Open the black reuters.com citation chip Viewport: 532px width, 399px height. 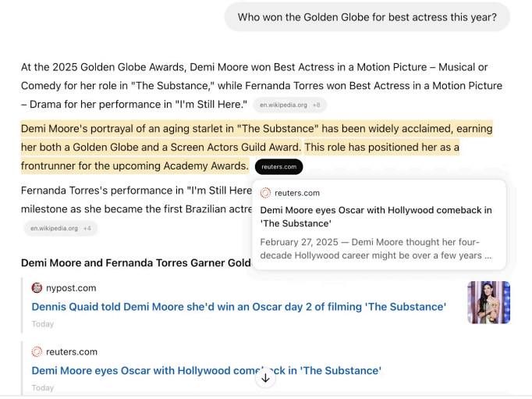[x=278, y=167]
